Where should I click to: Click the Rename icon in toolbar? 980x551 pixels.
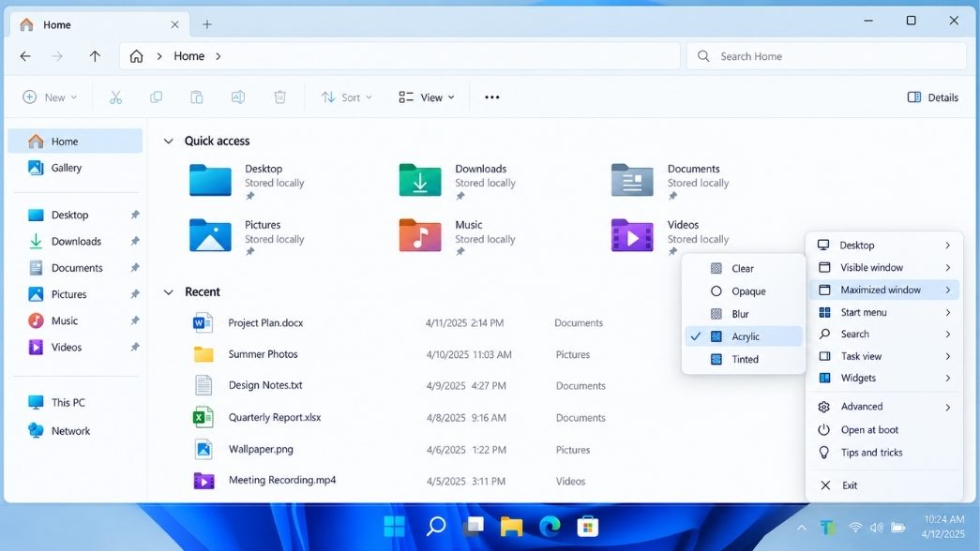pos(238,97)
